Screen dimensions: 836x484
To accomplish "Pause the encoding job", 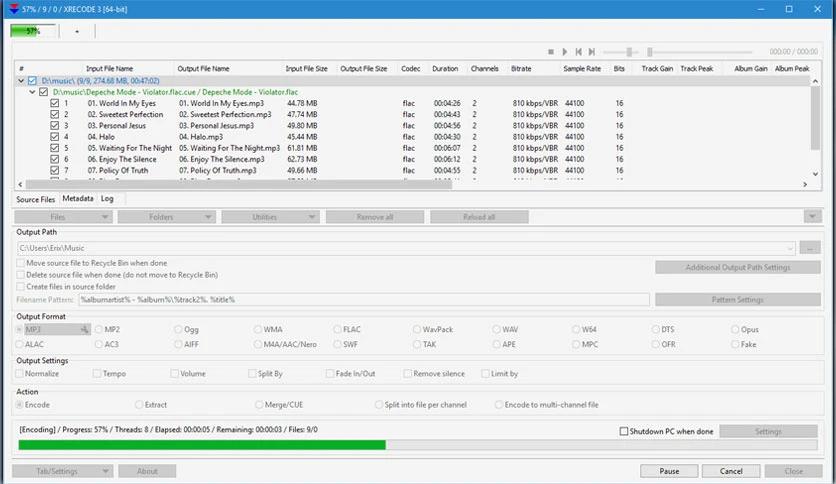I will (x=669, y=471).
